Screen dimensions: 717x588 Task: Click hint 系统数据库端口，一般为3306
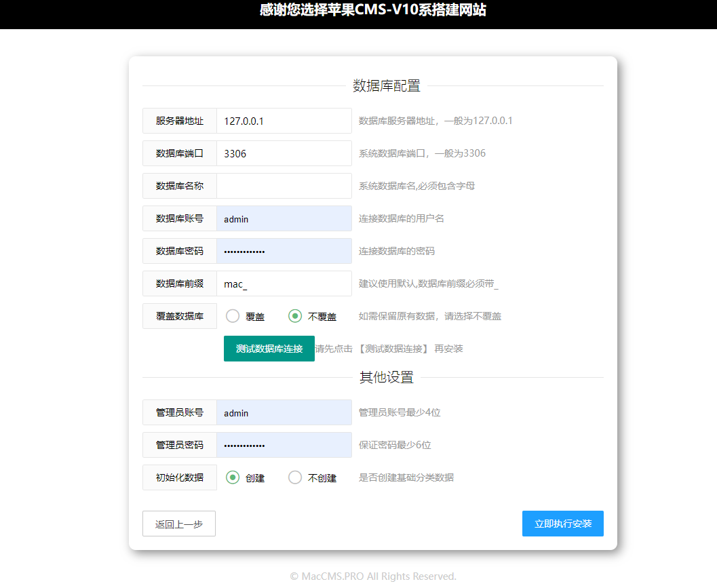pyautogui.click(x=422, y=153)
